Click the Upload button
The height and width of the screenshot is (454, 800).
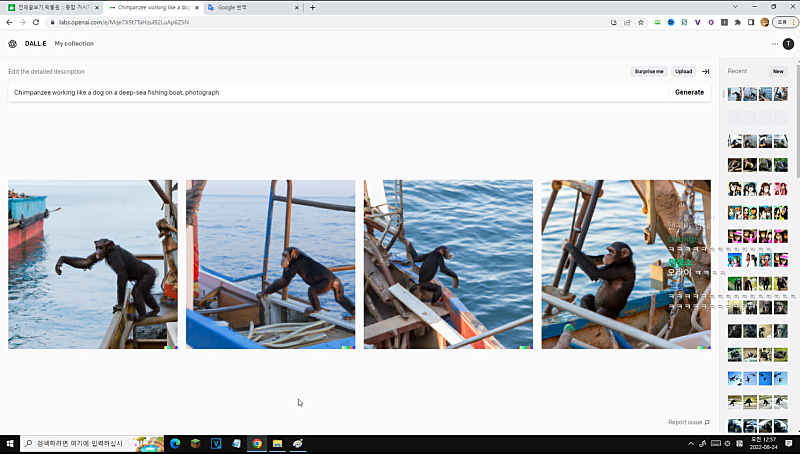coord(684,71)
